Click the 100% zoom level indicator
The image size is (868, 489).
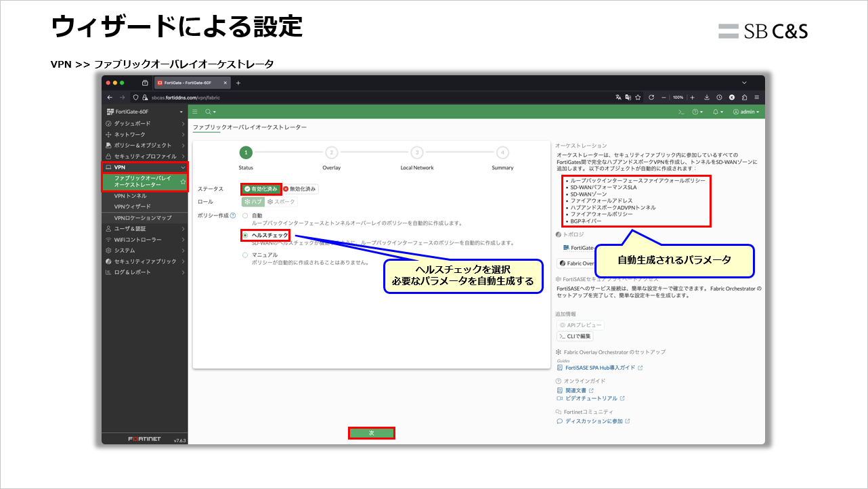[x=678, y=97]
